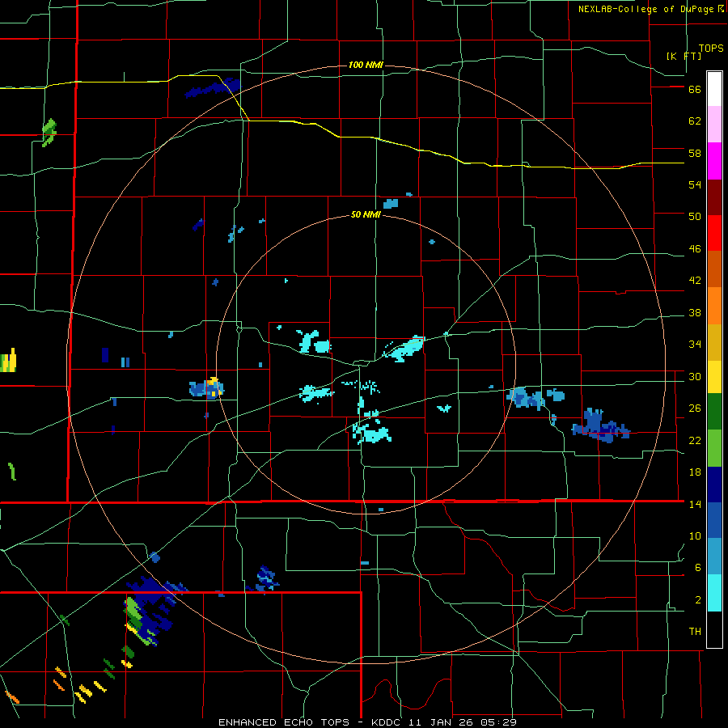The image size is (728, 728).
Task: Pick the navy blue legend band near 18
Action: [x=714, y=485]
